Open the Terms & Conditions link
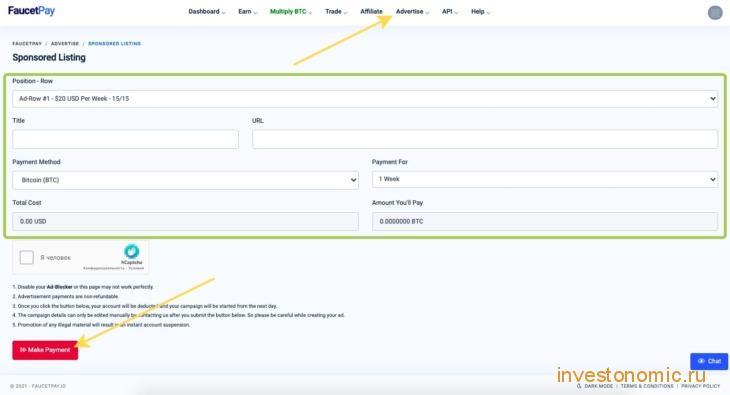The height and width of the screenshot is (395, 730). 647,386
